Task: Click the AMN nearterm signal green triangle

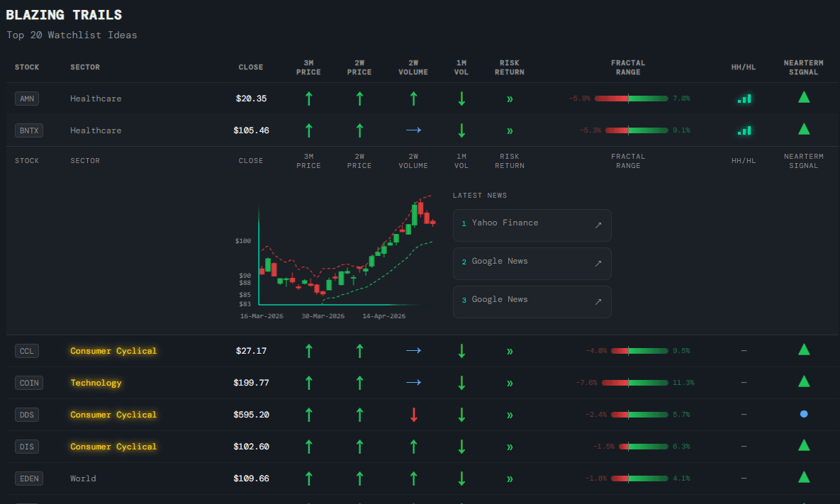Action: [x=803, y=98]
